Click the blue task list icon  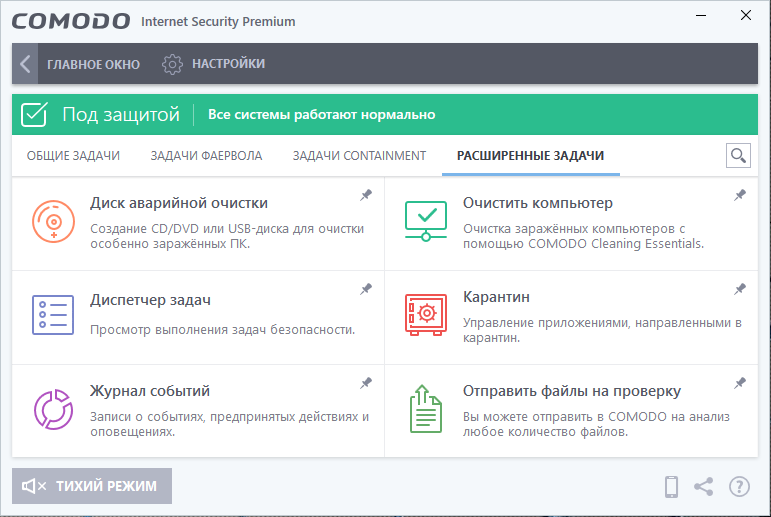click(x=53, y=315)
